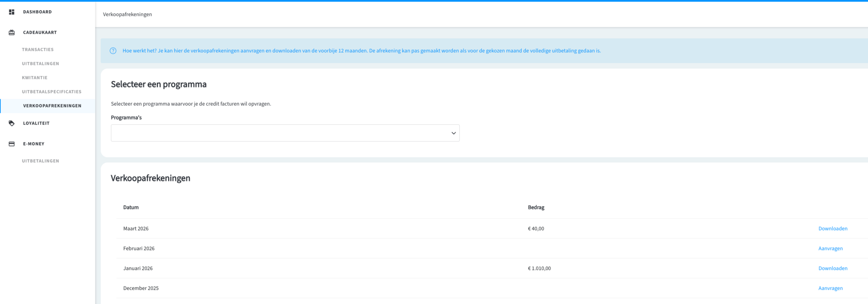Click the Loyaliteit menu label
Image resolution: width=868 pixels, height=304 pixels.
coord(36,123)
